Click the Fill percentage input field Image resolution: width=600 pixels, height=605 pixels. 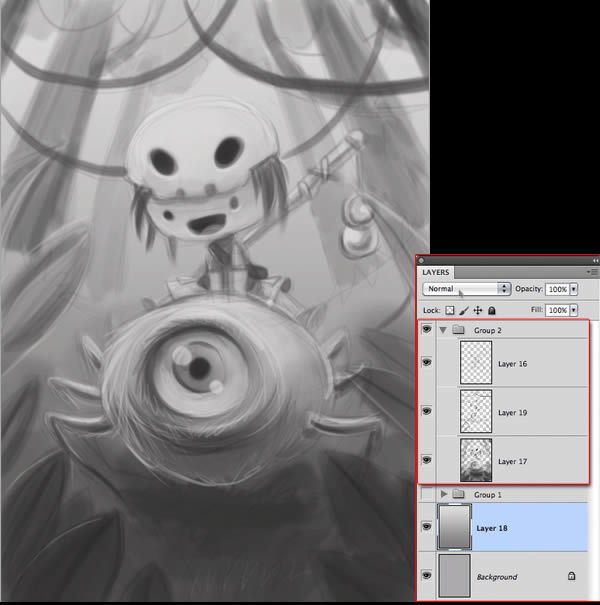tap(558, 310)
